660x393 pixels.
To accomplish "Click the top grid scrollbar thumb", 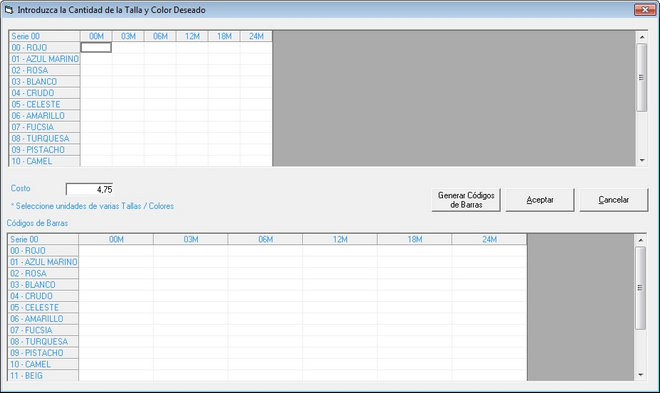I will 642,77.
